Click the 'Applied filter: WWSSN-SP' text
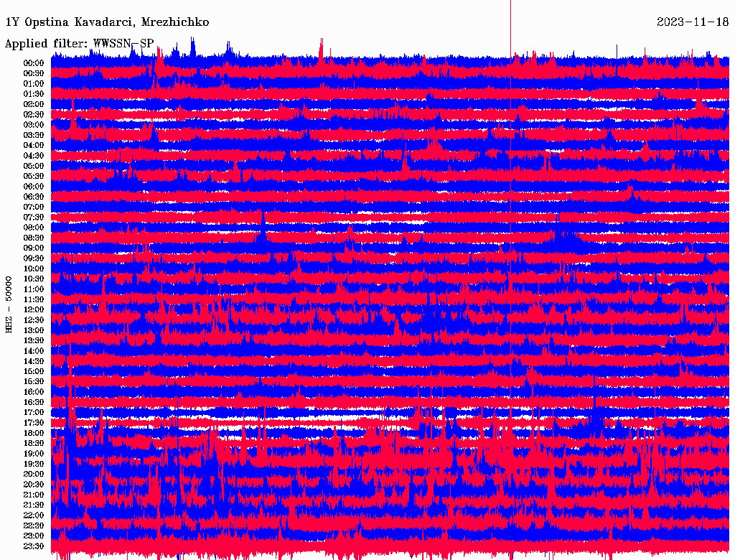Viewport: 735px width, 560px height. tap(79, 43)
